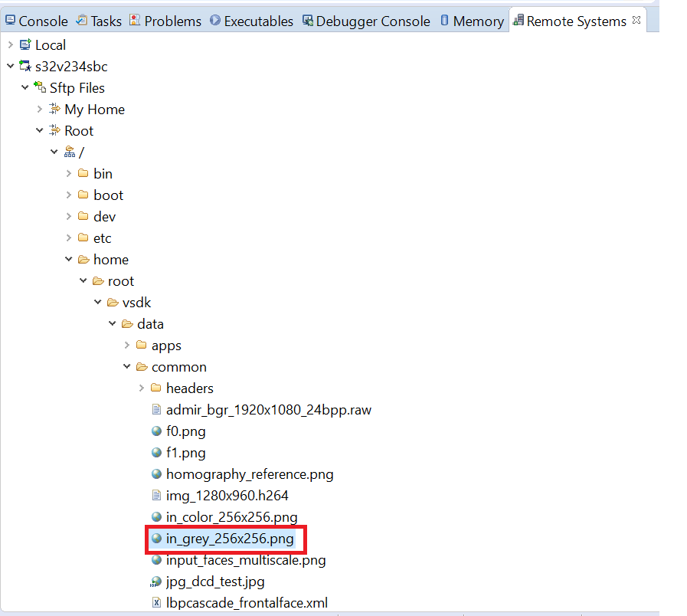The height and width of the screenshot is (616, 687).
Task: Click the img_1280x960.h264 file icon
Action: tap(156, 496)
